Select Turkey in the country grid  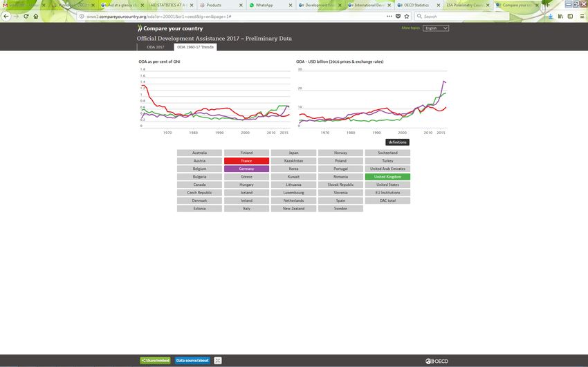click(x=387, y=161)
